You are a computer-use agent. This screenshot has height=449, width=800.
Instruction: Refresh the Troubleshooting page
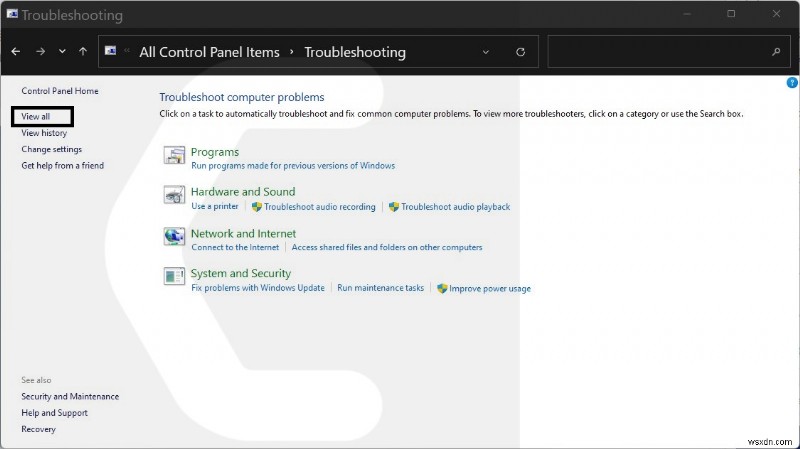[x=520, y=52]
